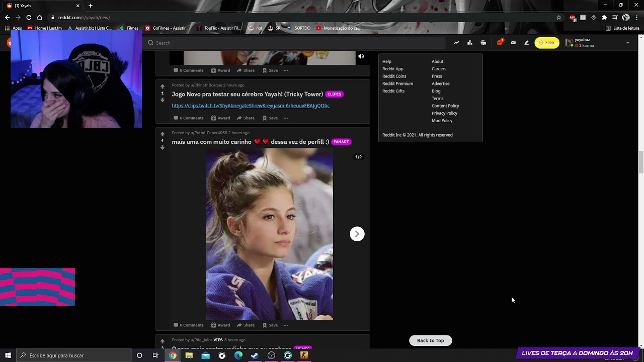Screen dimensions: 644x362
Task: Open File Explorer from the taskbar
Action: (189, 355)
